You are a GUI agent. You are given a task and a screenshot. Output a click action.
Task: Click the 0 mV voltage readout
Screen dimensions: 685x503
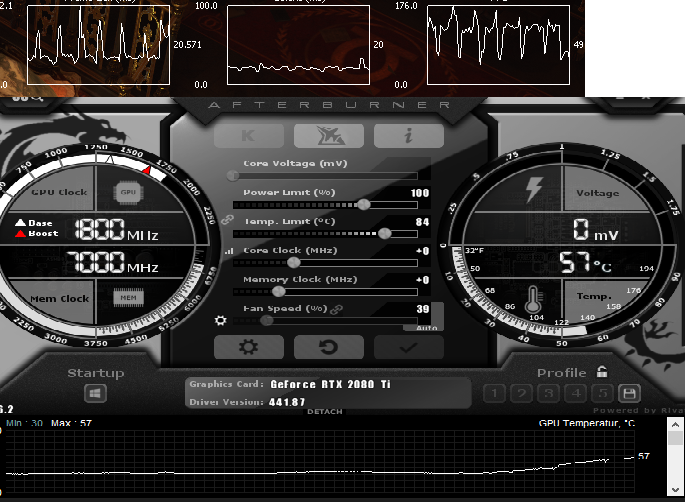(595, 230)
